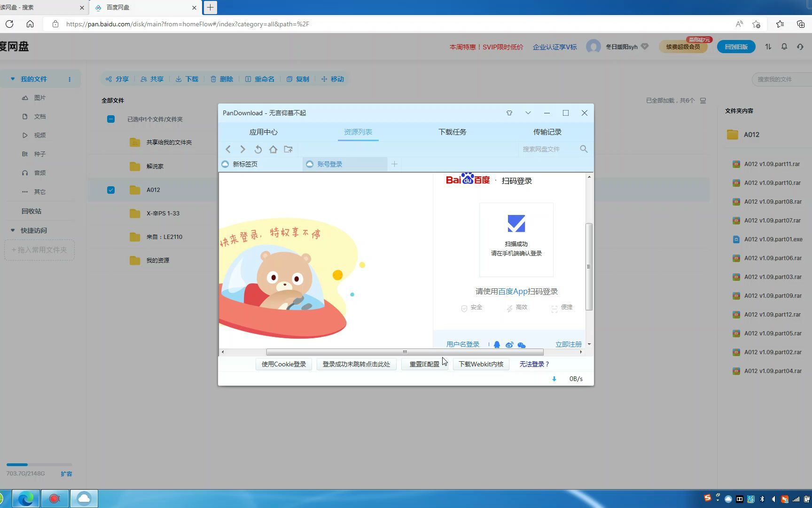Toggle list view icon beside file count
This screenshot has width=812, height=508.
tap(703, 101)
